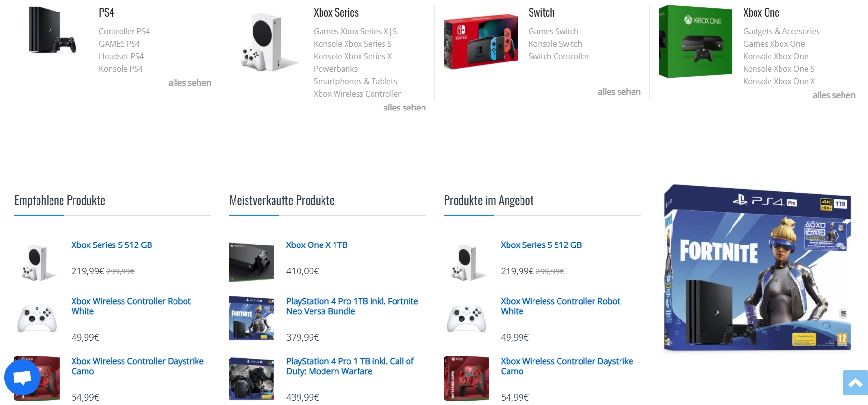Click the Xbox One X 1TB thumbnail
The height and width of the screenshot is (405, 868).
click(x=252, y=262)
